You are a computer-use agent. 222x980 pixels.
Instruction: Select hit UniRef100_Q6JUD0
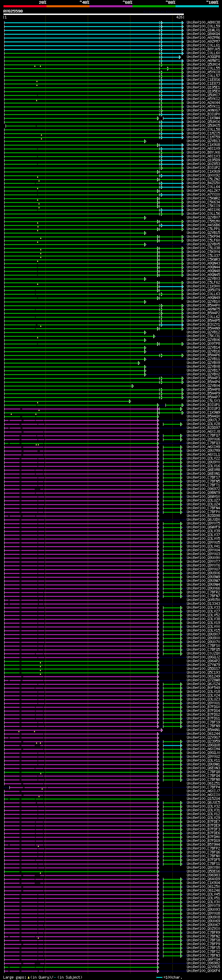203,519
